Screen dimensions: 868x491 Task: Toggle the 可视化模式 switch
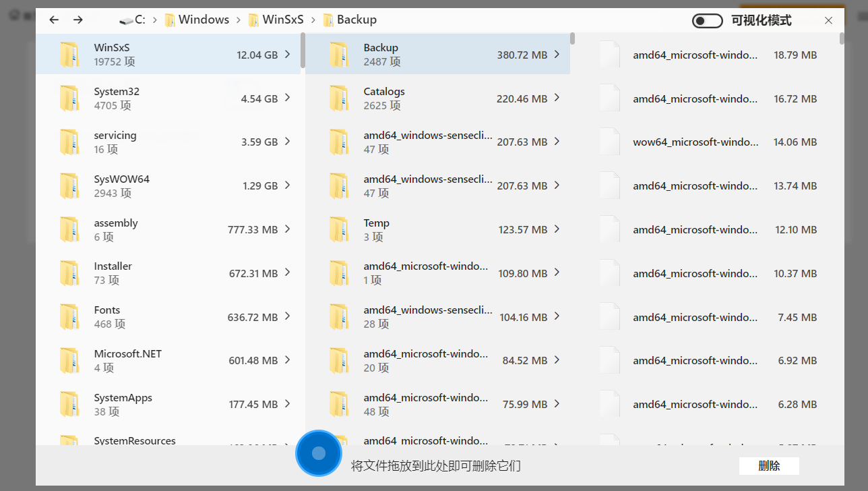coord(708,21)
